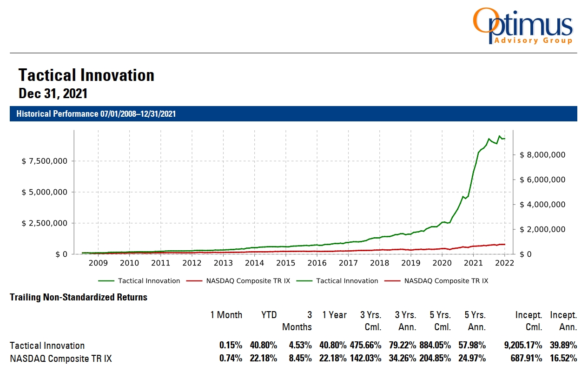The image size is (588, 373).
Task: Click the blue Historical Performance header bar
Action: pyautogui.click(x=293, y=114)
